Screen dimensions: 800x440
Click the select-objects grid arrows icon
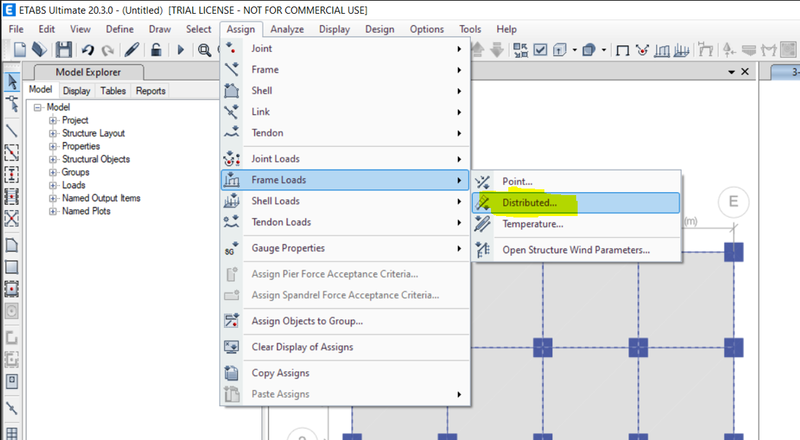pyautogui.click(x=520, y=50)
